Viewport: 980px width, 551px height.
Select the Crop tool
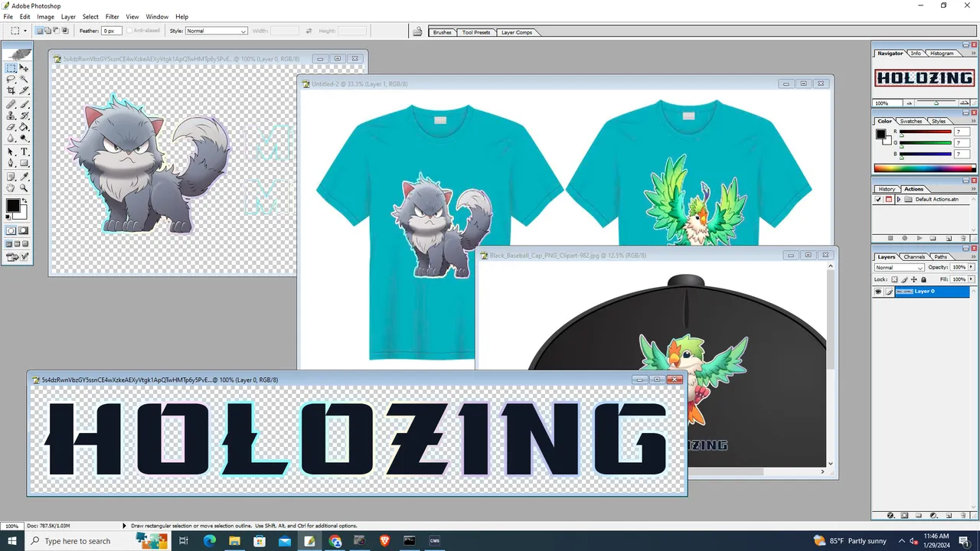coord(11,90)
